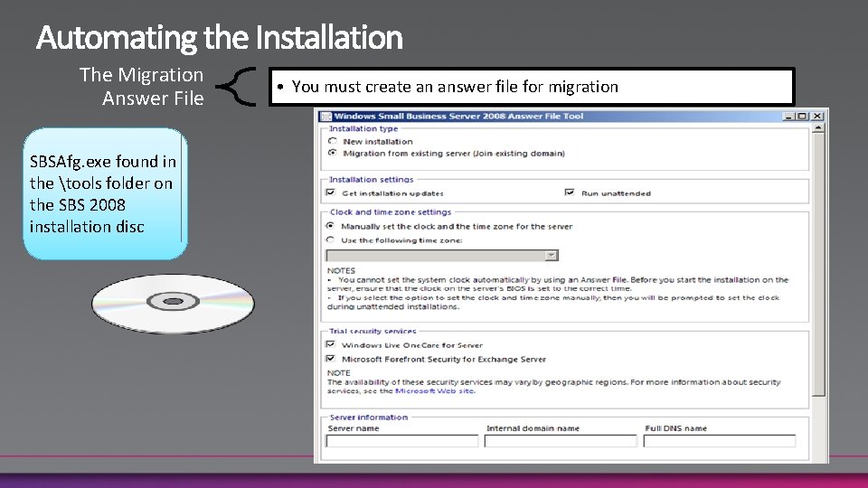This screenshot has height=488, width=868.
Task: Toggle Run unattended checkbox
Action: coord(569,192)
